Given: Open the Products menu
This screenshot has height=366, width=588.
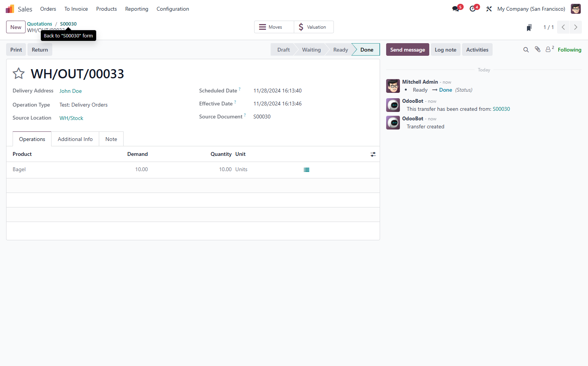Looking at the screenshot, I should (106, 9).
